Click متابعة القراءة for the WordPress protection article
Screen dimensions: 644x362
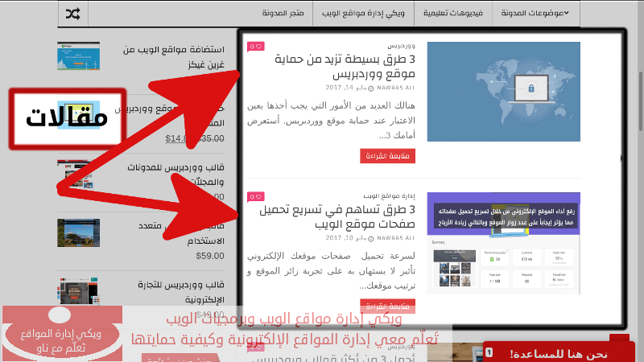(x=387, y=156)
